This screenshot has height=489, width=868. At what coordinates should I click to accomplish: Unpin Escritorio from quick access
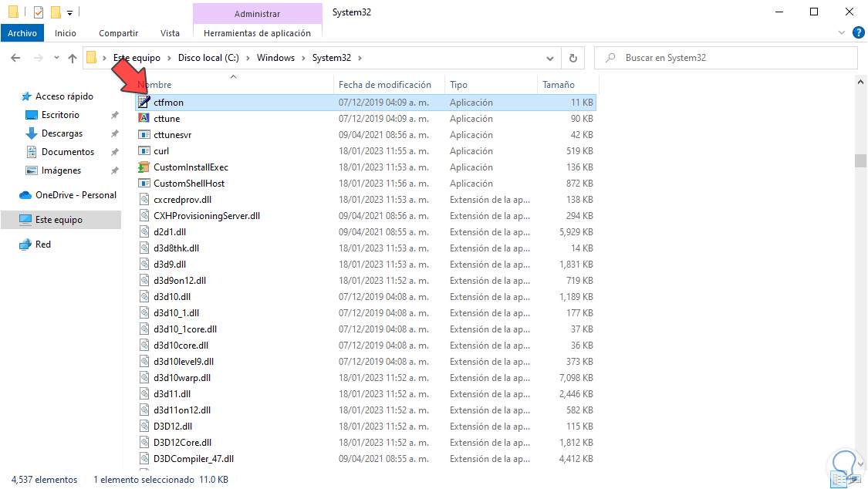point(115,115)
